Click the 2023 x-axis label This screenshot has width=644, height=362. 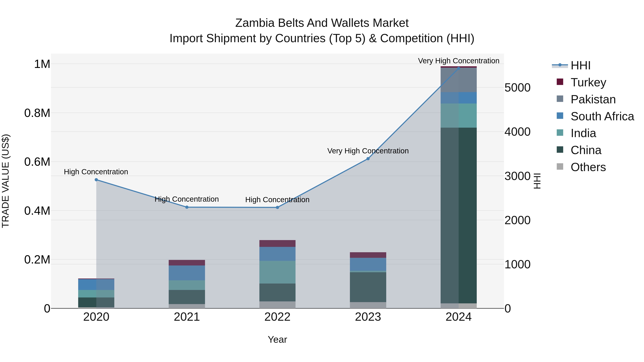click(x=368, y=317)
